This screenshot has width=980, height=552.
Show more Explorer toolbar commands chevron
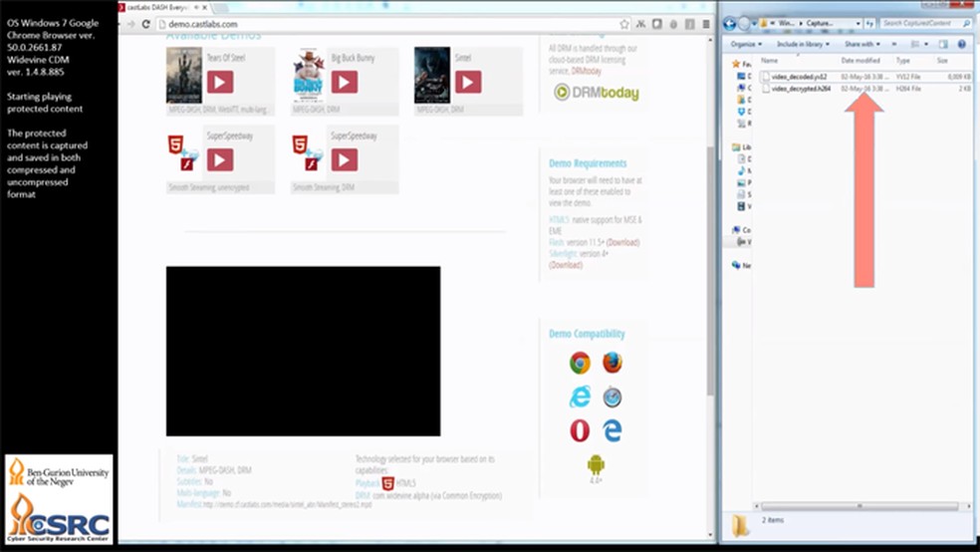(893, 45)
